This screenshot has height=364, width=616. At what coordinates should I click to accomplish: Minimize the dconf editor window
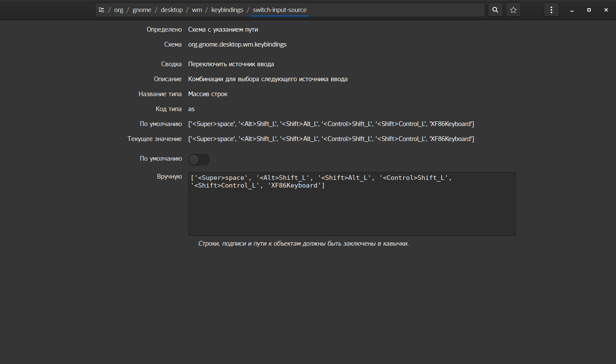coord(572,10)
